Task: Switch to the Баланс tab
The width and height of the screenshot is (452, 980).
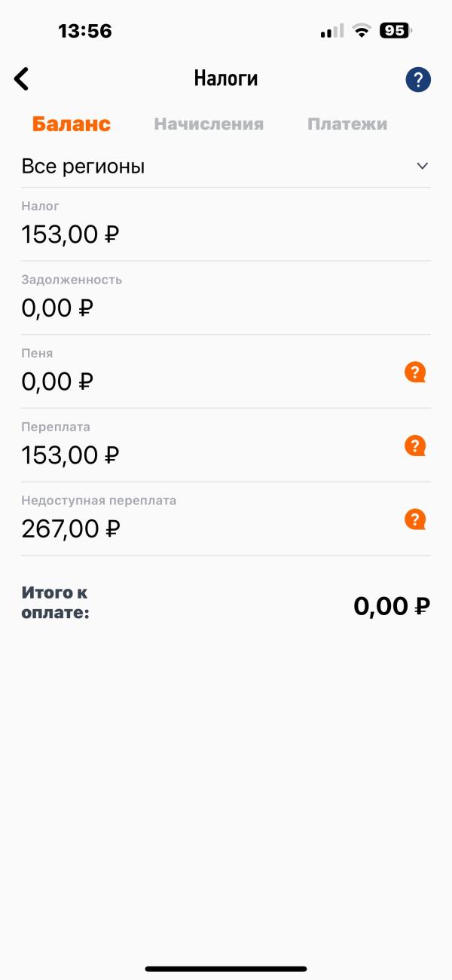Action: coord(71,124)
